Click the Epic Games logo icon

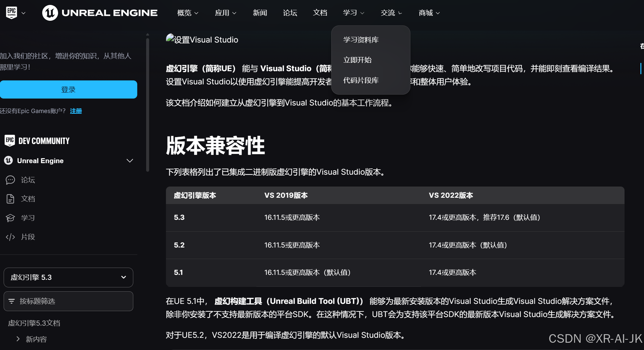(12, 13)
